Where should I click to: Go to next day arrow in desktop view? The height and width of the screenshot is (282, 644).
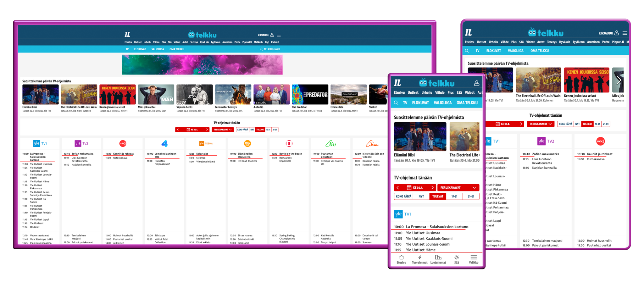pos(207,130)
